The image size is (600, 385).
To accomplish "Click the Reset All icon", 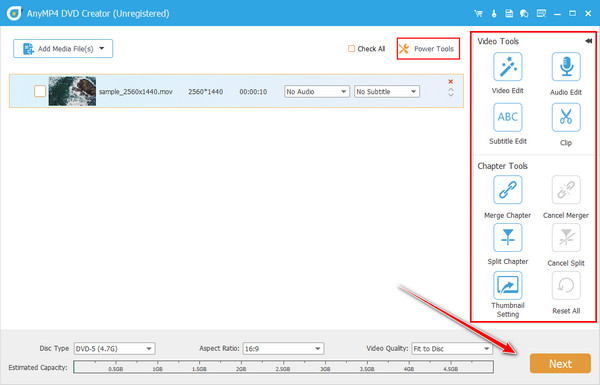I will click(566, 285).
